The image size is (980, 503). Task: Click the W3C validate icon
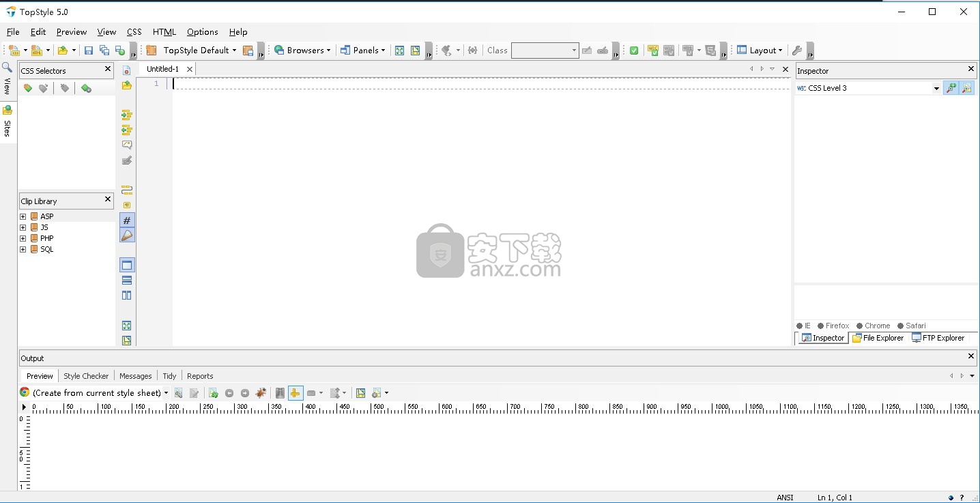(x=653, y=50)
